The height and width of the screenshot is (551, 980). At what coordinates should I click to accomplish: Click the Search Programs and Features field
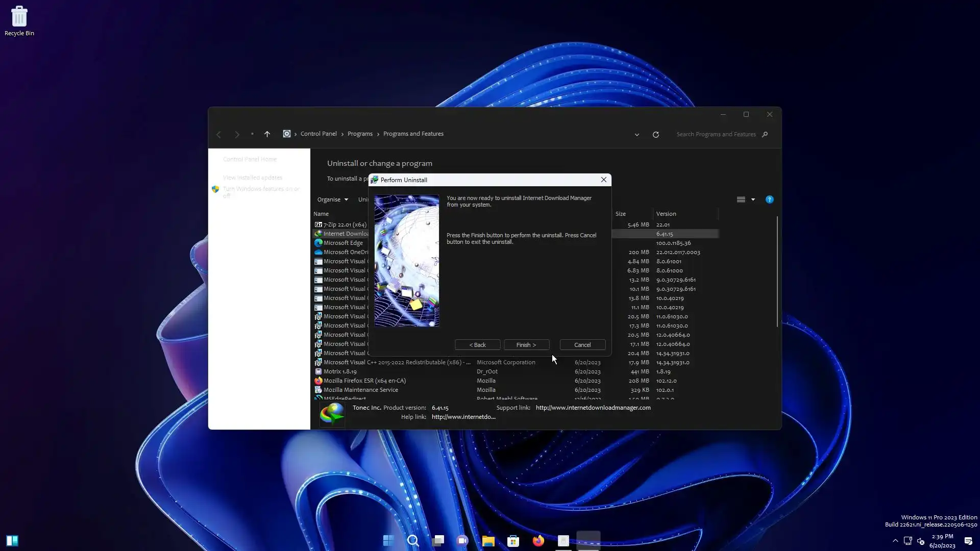pyautogui.click(x=716, y=134)
